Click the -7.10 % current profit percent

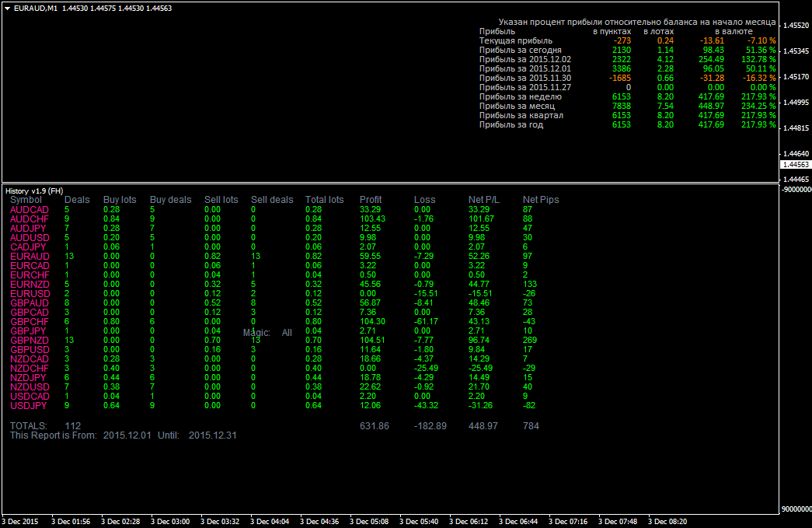(761, 41)
